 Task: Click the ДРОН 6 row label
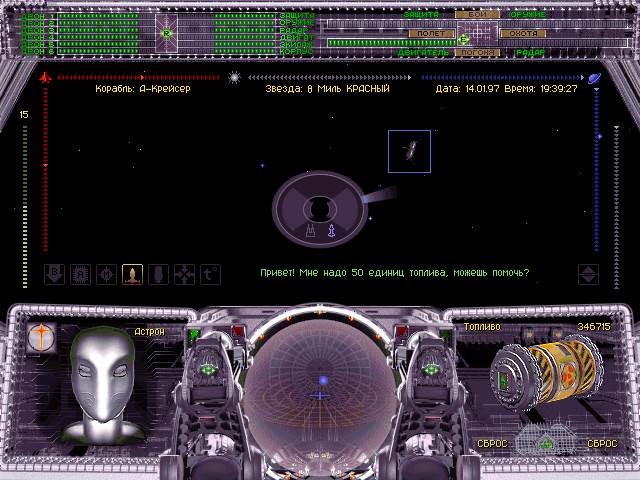coord(37,52)
